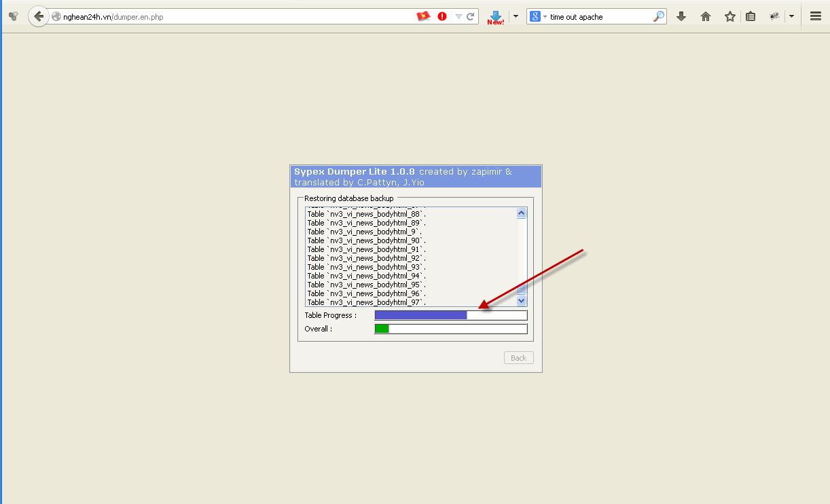
Task: Click the red exclamation warning icon
Action: click(442, 16)
